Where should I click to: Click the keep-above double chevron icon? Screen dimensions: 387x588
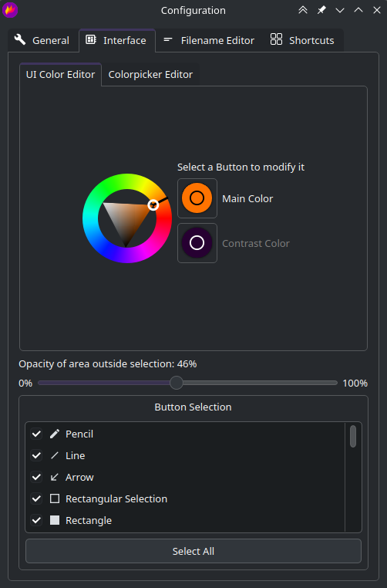[303, 10]
